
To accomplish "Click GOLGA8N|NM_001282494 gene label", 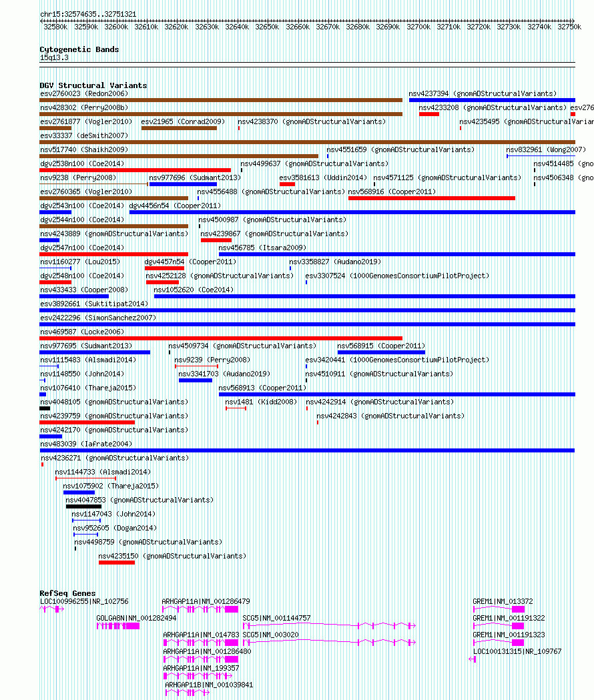I will point(136,619).
